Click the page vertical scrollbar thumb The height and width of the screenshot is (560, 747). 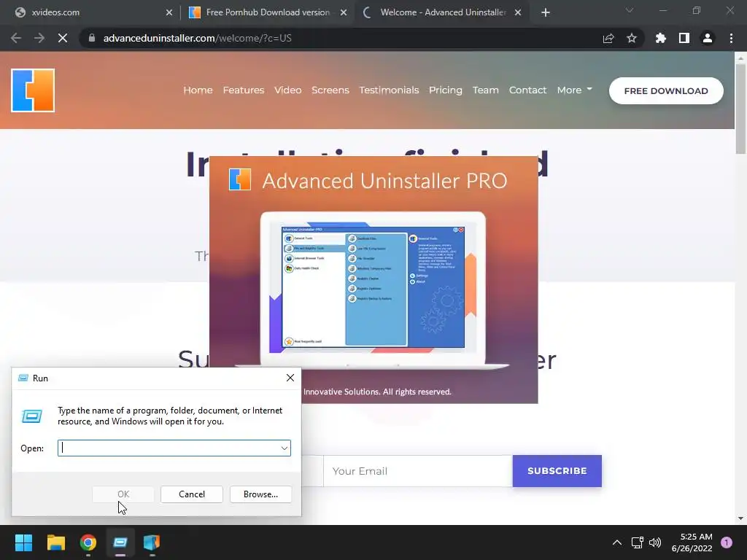tap(740, 109)
